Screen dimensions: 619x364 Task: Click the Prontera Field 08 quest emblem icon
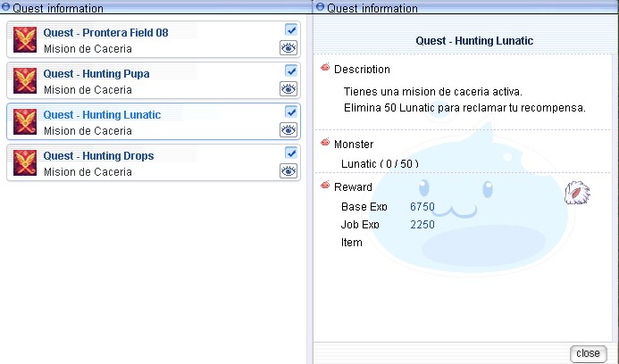(25, 40)
